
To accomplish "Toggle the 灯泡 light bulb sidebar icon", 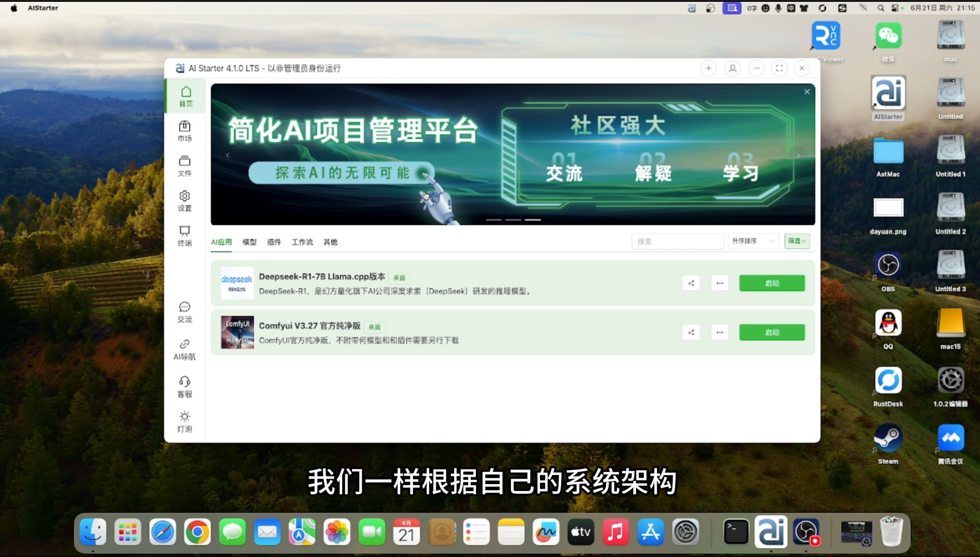I will click(x=185, y=422).
